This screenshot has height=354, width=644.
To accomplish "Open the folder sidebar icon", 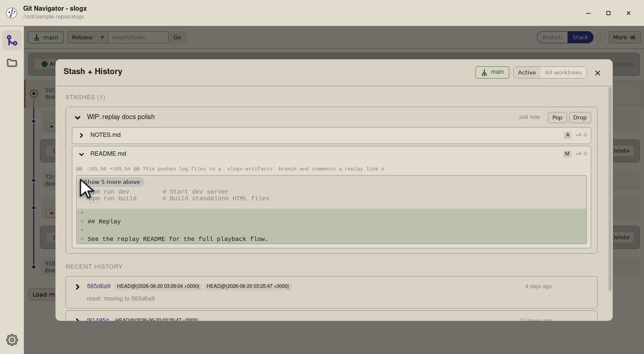I will pyautogui.click(x=12, y=63).
